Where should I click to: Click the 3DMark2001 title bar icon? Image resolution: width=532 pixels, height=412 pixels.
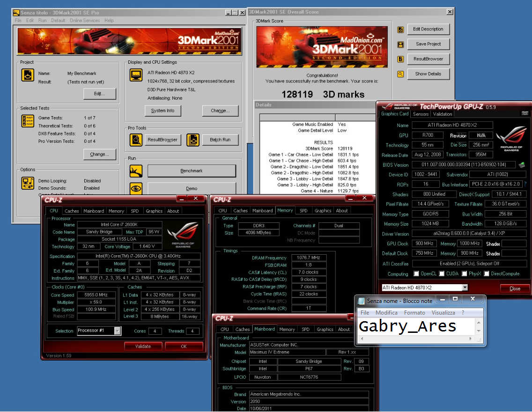click(16, 13)
